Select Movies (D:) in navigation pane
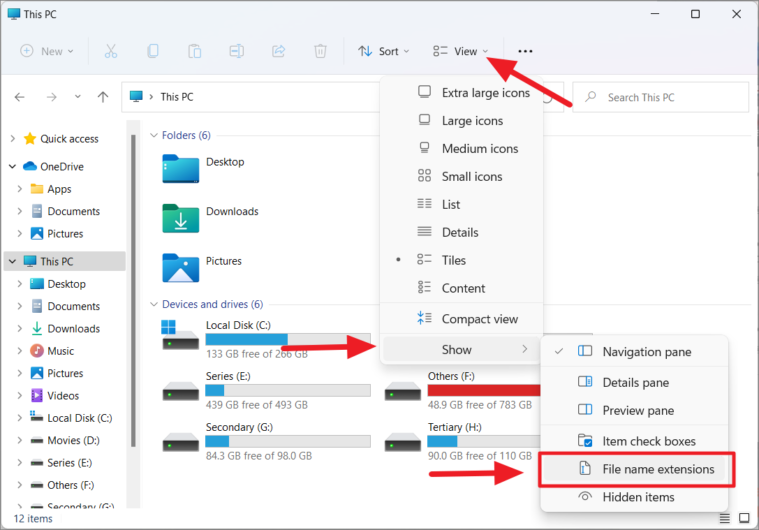 tap(73, 440)
